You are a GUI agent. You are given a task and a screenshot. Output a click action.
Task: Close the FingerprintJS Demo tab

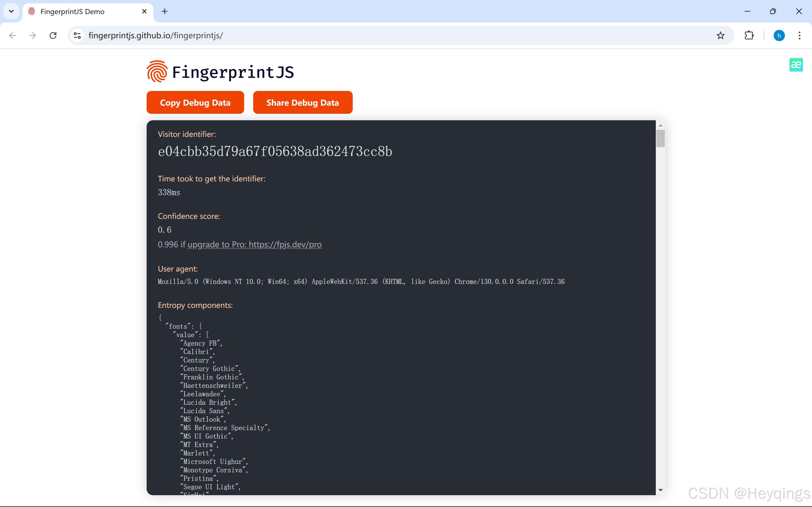point(144,11)
